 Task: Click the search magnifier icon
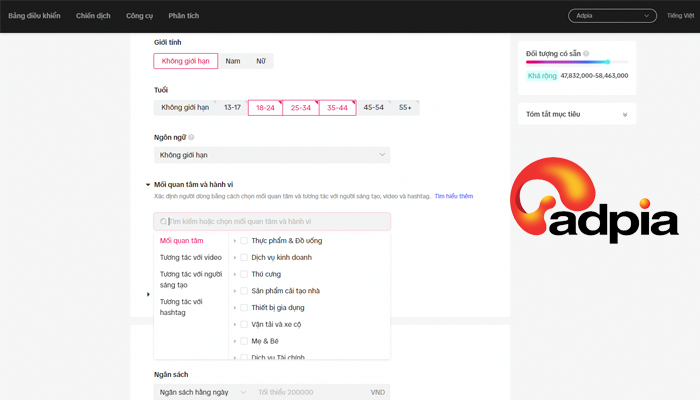coord(163,221)
